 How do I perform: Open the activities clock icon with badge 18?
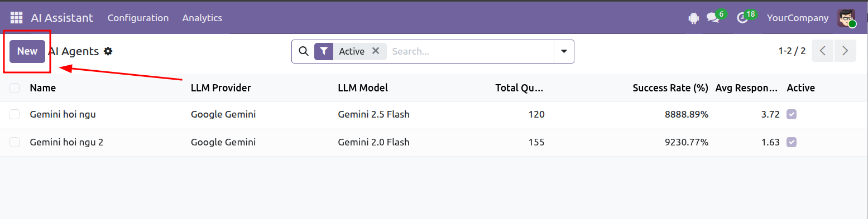coord(742,18)
